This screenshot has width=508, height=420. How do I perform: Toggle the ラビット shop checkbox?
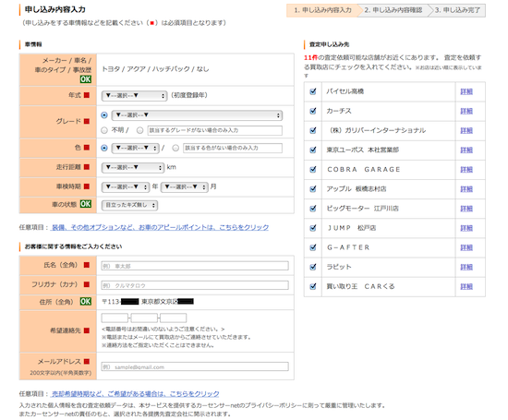click(312, 267)
